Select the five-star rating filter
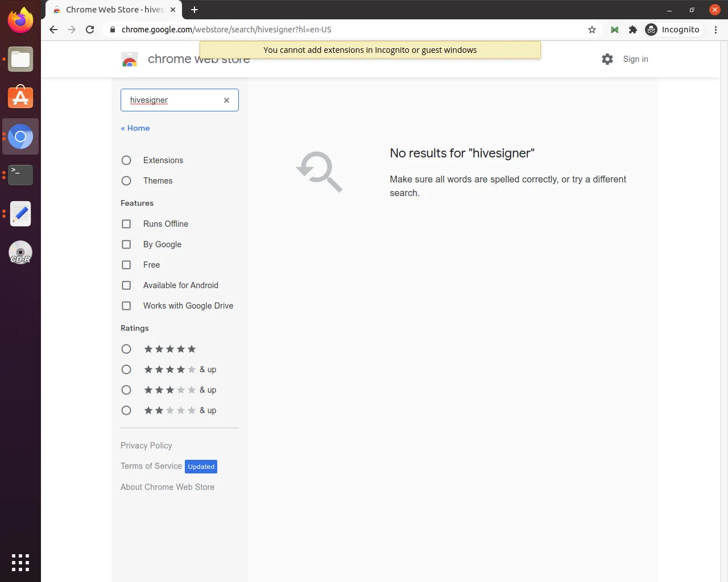728x582 pixels. click(x=126, y=349)
